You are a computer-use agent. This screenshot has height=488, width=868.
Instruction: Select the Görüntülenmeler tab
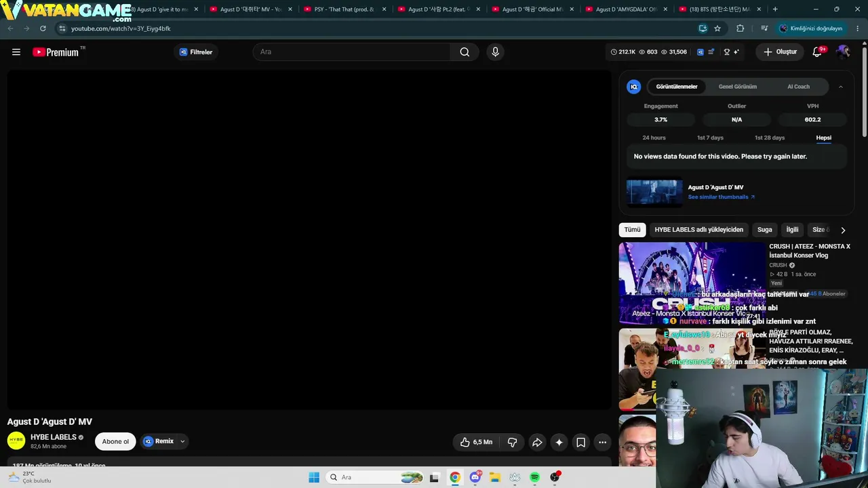pyautogui.click(x=677, y=87)
